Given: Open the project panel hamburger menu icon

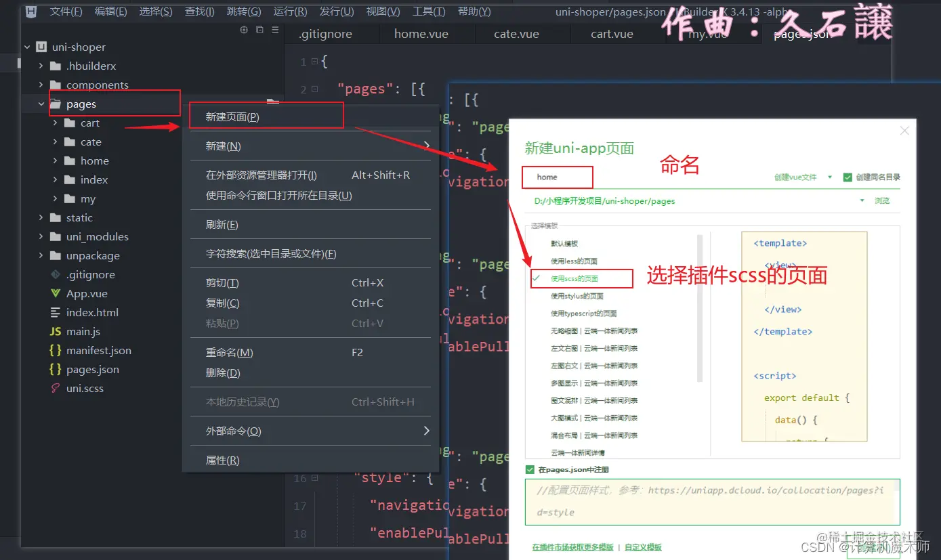Looking at the screenshot, I should pyautogui.click(x=274, y=30).
